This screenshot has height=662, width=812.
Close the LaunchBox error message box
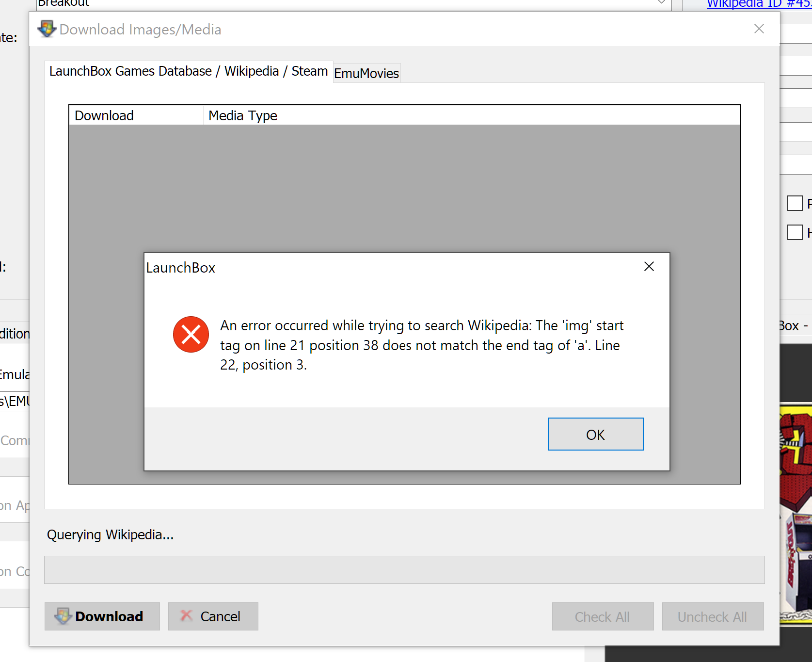[x=649, y=266]
